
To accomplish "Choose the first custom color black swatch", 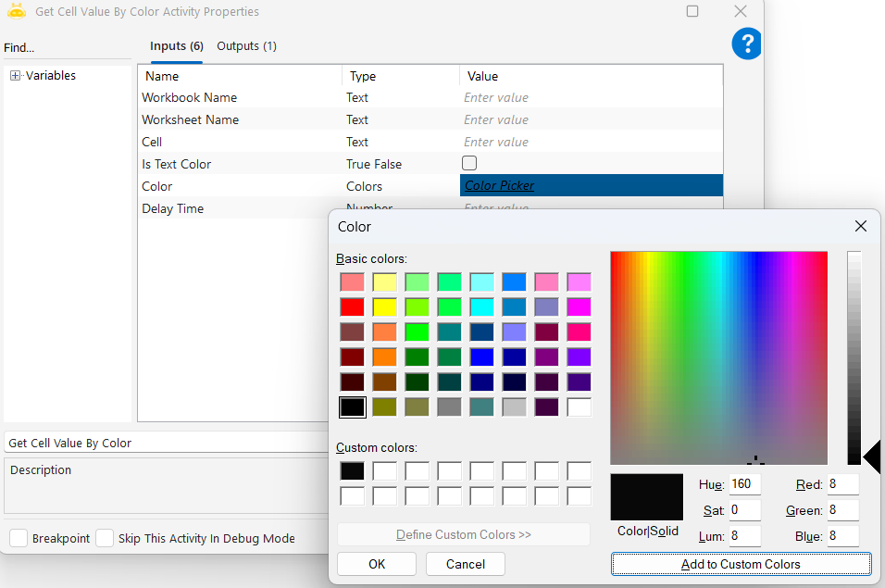I will (352, 470).
